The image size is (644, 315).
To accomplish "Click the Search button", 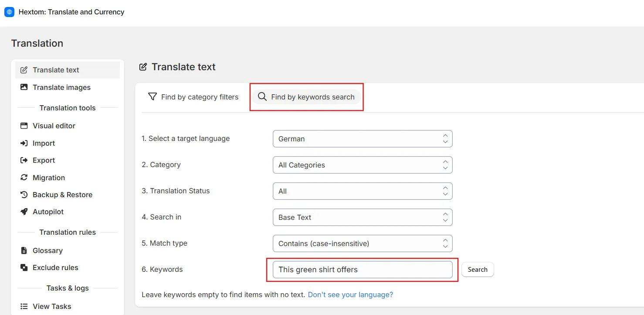I will (x=478, y=270).
